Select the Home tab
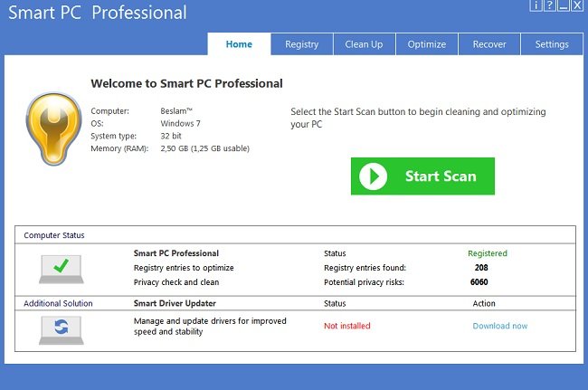 click(x=239, y=44)
